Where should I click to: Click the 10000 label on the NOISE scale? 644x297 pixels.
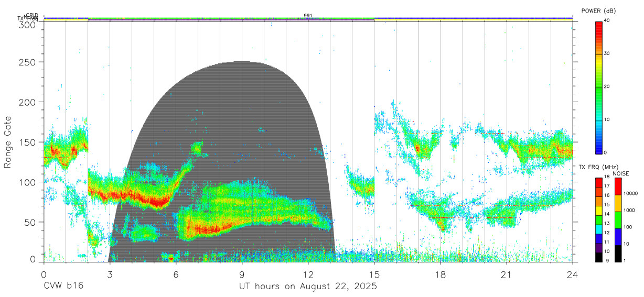(x=630, y=194)
